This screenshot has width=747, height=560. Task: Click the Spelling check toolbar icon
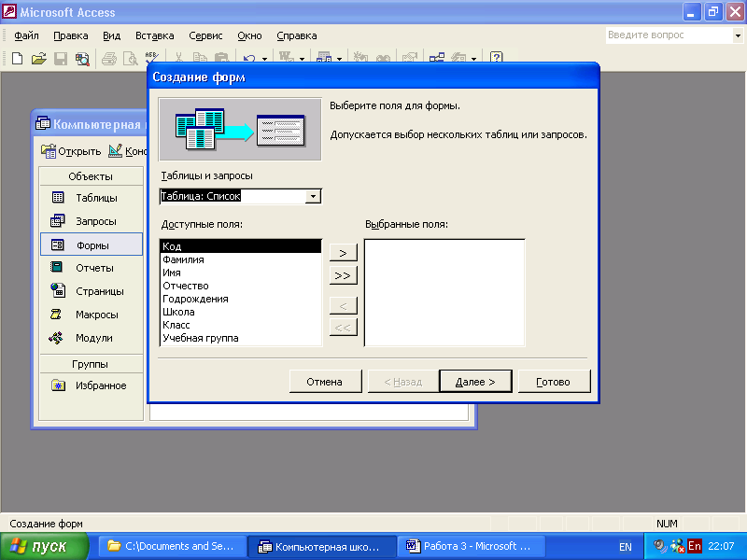(151, 57)
